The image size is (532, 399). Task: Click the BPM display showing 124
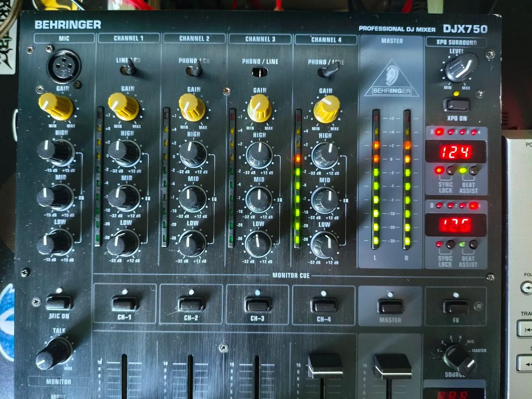tap(456, 151)
